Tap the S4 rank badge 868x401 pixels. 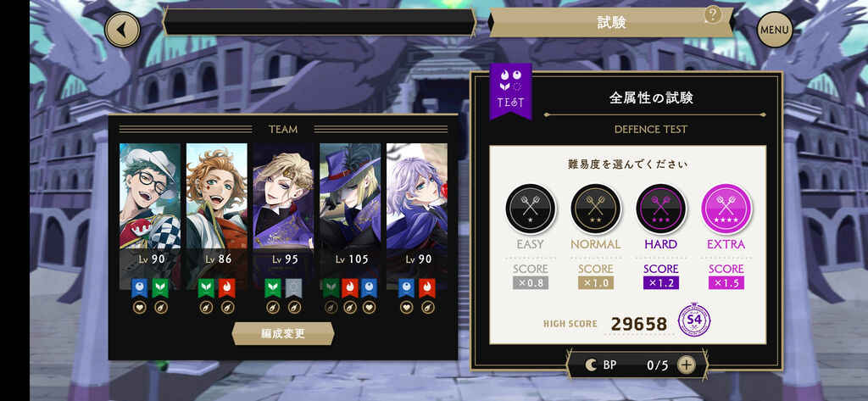coord(695,322)
